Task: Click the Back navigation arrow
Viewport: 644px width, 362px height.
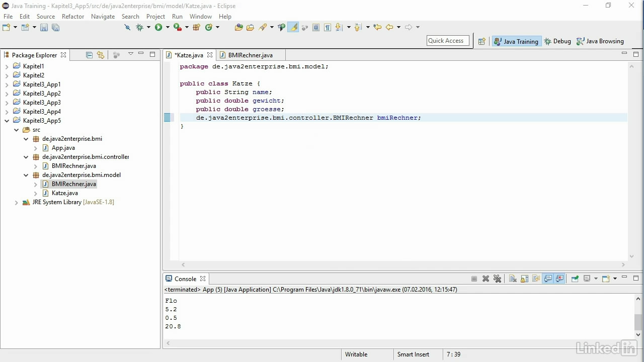Action: [x=389, y=27]
